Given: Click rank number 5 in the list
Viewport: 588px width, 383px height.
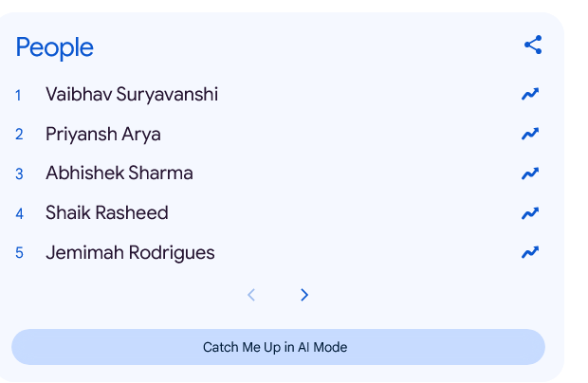Looking at the screenshot, I should (x=19, y=253).
